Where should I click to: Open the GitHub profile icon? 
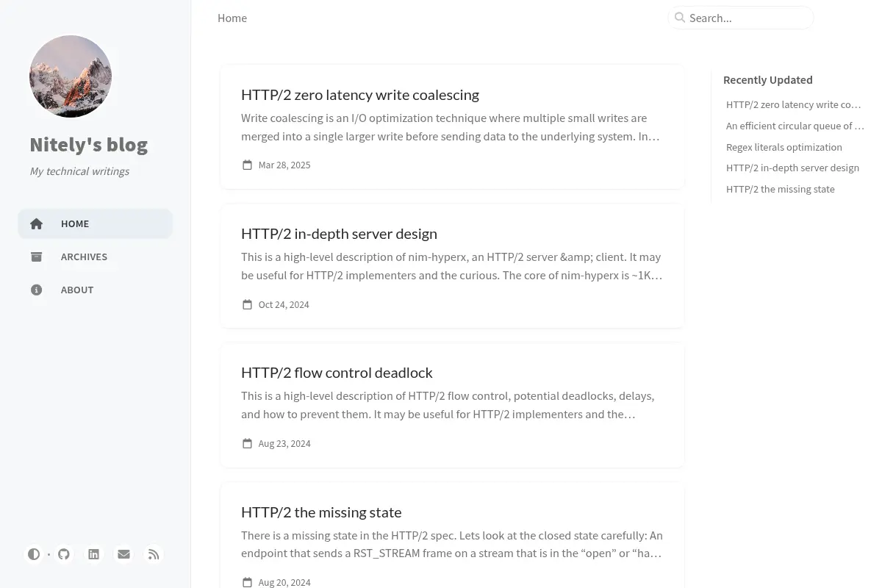coord(64,554)
